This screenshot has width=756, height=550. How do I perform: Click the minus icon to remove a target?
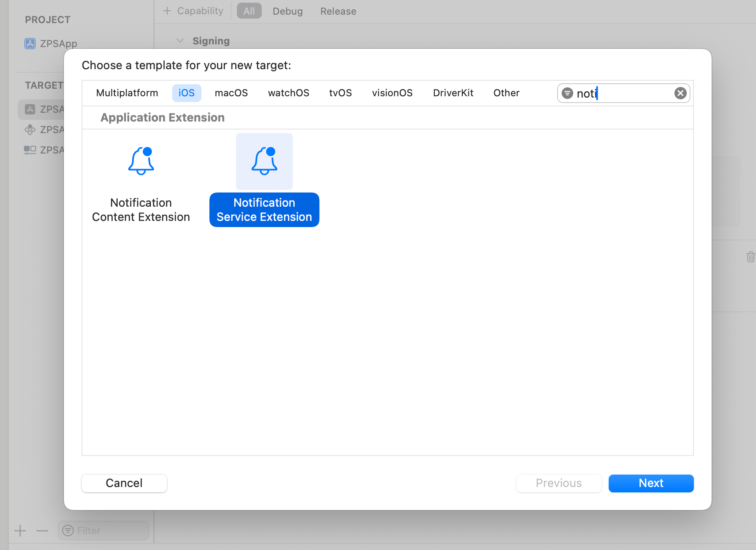(42, 530)
